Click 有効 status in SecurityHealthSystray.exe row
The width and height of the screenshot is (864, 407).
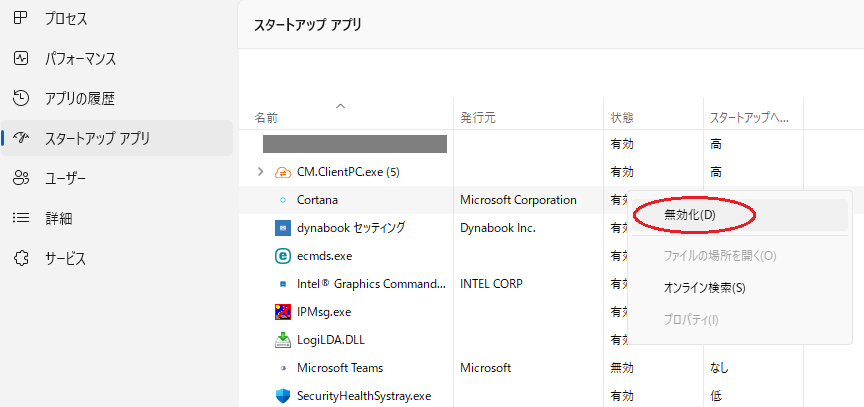click(622, 396)
